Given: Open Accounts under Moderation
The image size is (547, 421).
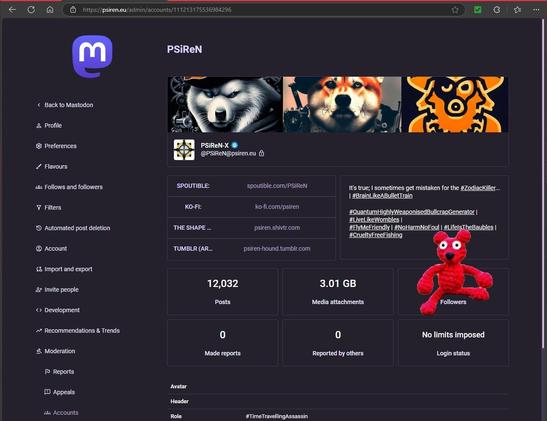Looking at the screenshot, I should [61, 413].
